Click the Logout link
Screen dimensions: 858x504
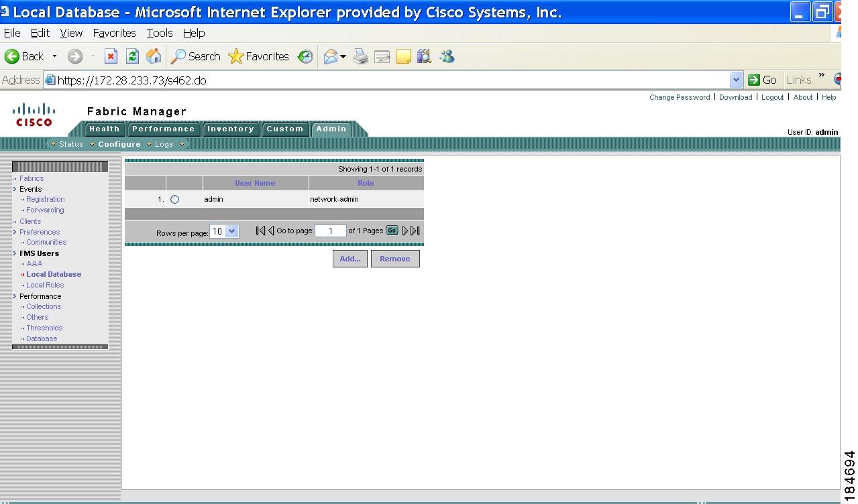point(772,97)
